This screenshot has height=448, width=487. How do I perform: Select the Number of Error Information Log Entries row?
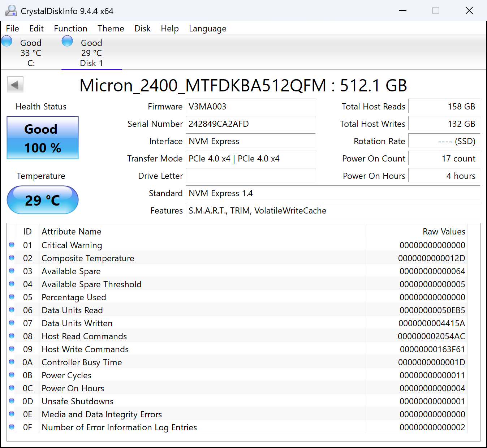237,427
